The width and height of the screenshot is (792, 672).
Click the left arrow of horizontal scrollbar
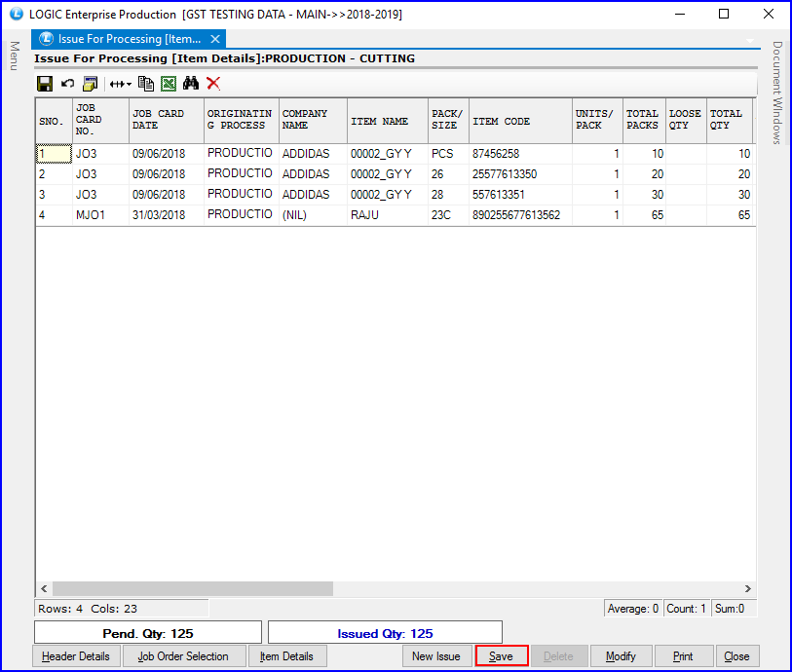[44, 588]
